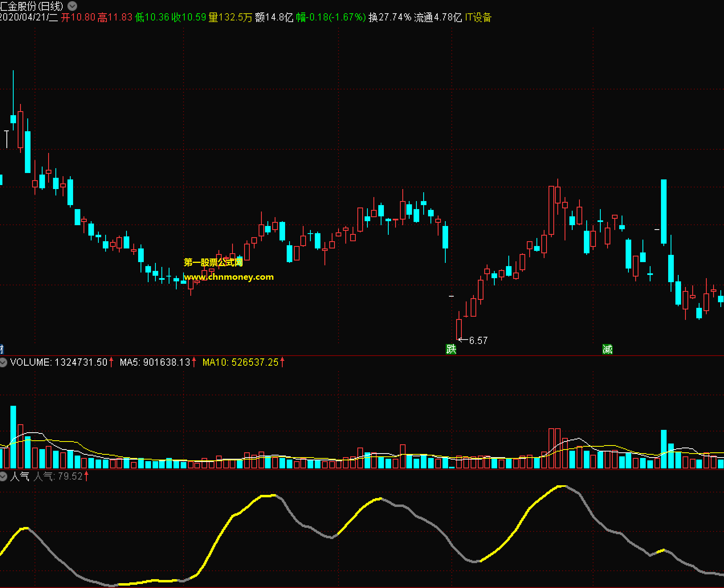Click the 开10.80 opening price text
The image size is (724, 588).
click(x=78, y=17)
